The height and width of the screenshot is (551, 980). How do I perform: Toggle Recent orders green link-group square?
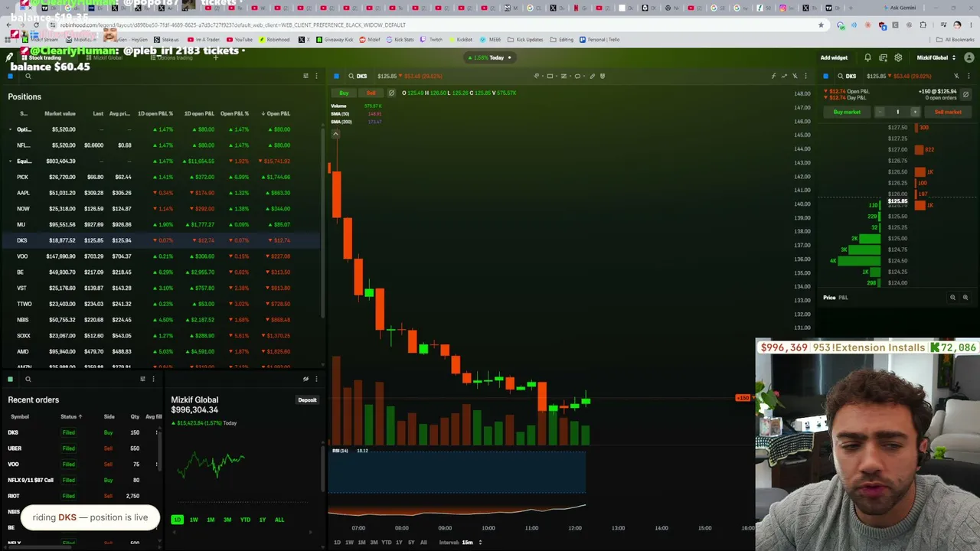(11, 379)
